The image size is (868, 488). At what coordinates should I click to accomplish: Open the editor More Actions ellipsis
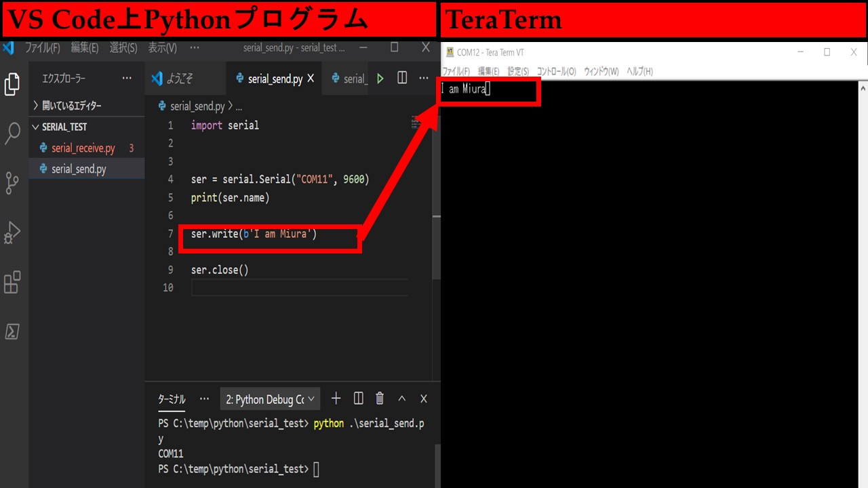pyautogui.click(x=424, y=78)
